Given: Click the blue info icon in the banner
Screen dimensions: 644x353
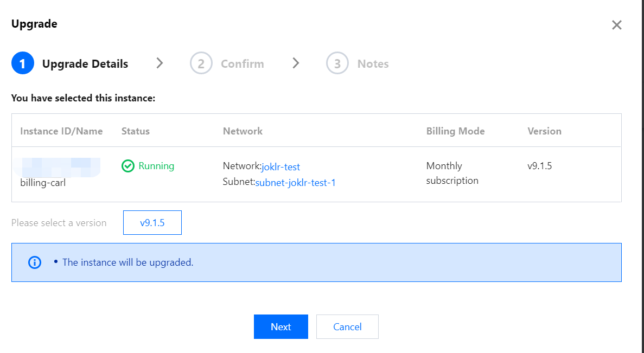Looking at the screenshot, I should [x=35, y=262].
